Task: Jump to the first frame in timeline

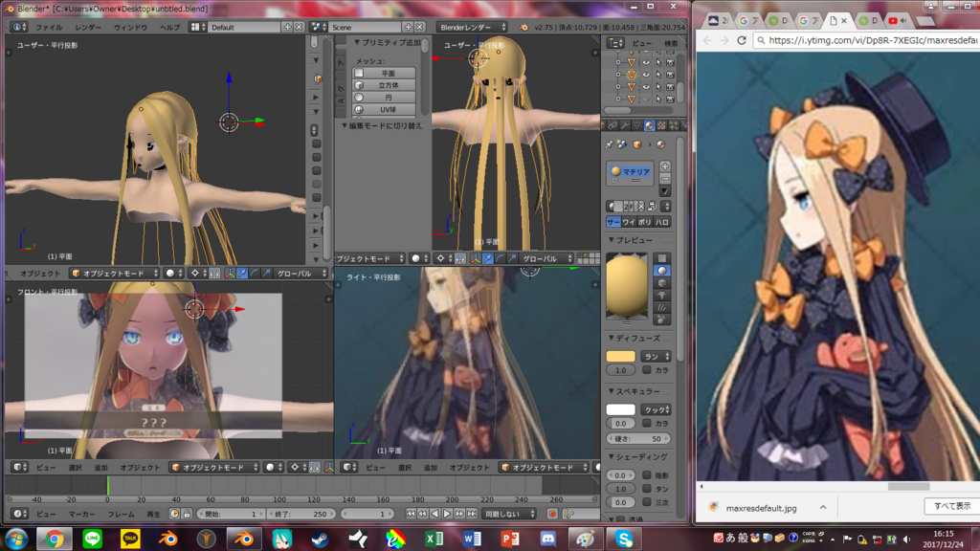Action: (x=411, y=514)
